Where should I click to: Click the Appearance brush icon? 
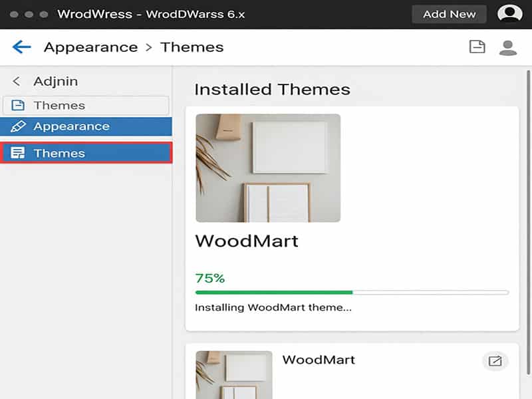18,126
